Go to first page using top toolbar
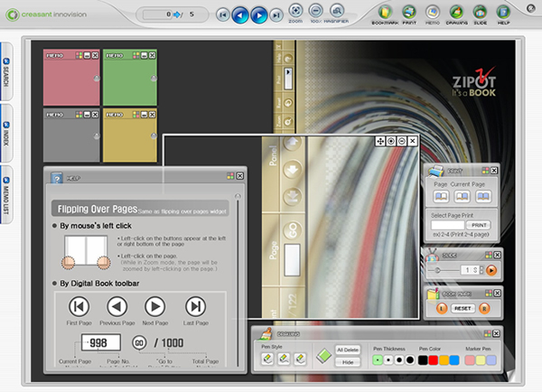Viewport: 542px width, 392px height. [x=223, y=14]
